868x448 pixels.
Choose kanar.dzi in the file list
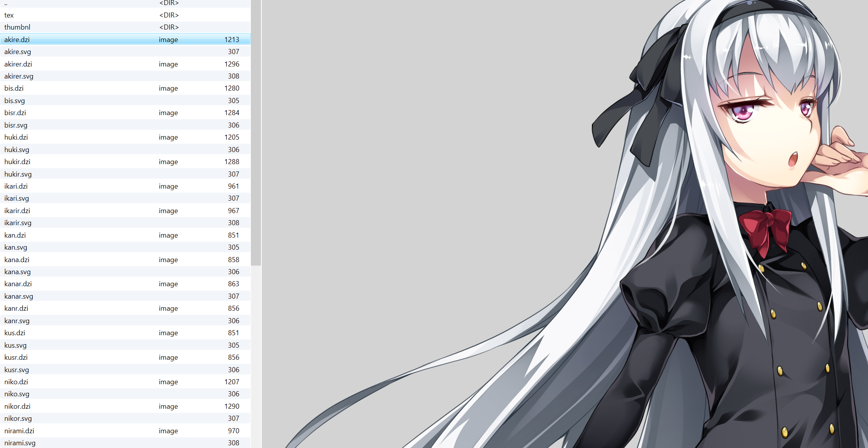[x=18, y=284]
